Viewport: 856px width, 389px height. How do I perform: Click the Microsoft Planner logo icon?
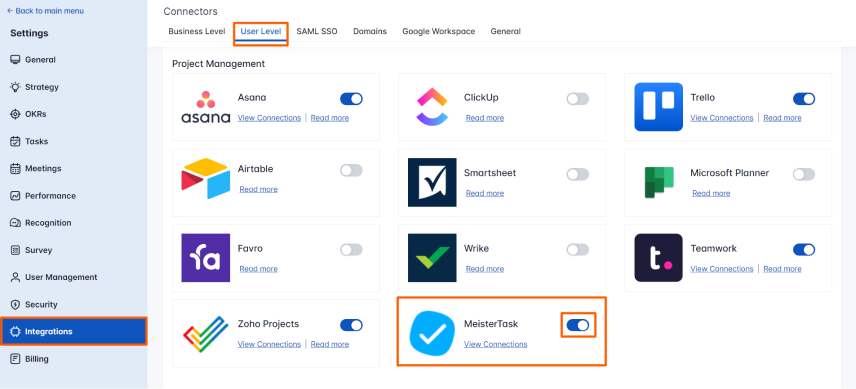pos(658,182)
